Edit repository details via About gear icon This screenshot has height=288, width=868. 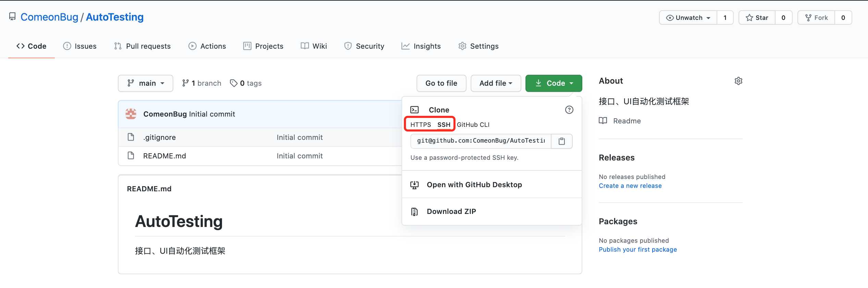coord(739,81)
